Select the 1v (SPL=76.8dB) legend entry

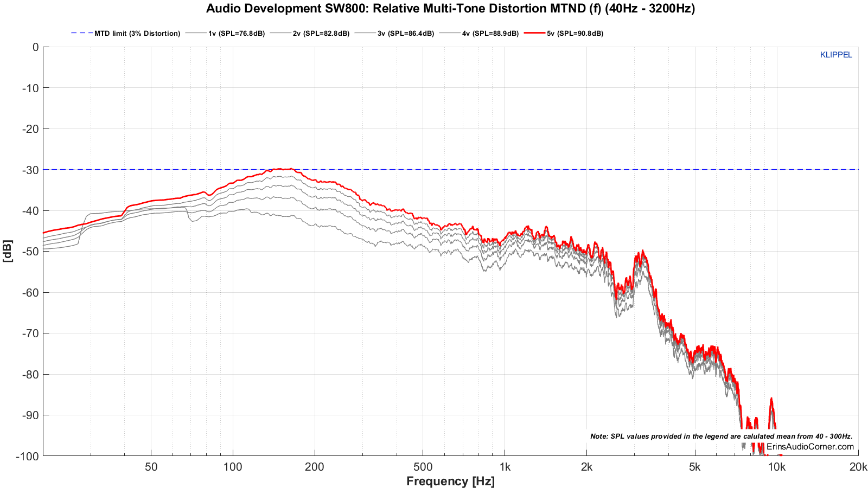coord(225,33)
